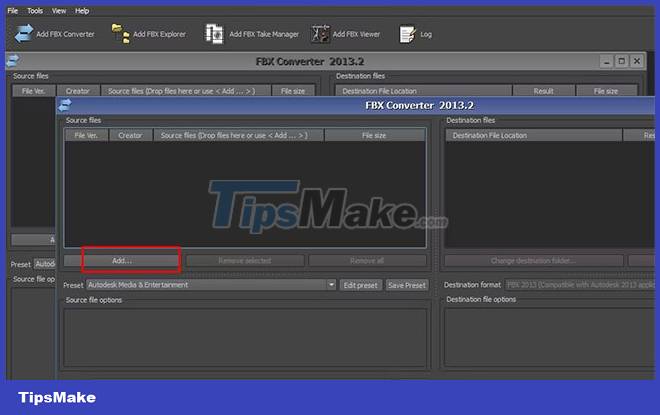
Task: Click the Remove selected button
Action: 245,261
